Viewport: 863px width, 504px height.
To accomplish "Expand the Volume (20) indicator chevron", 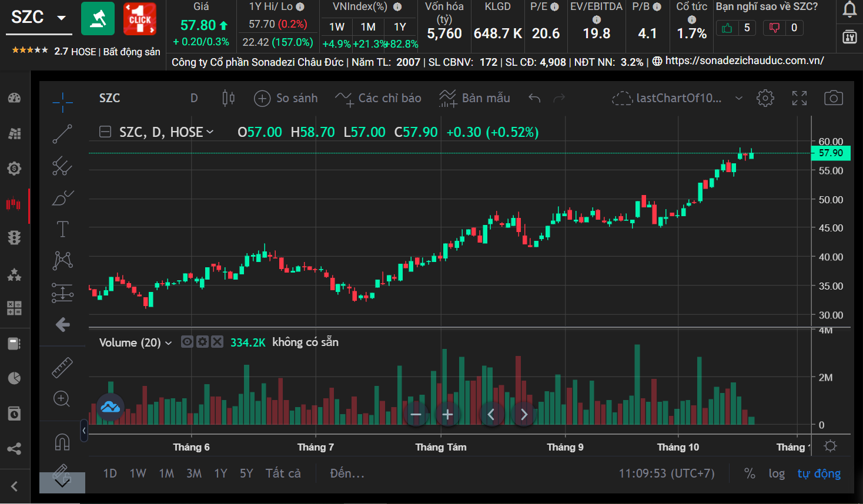I will tap(169, 343).
